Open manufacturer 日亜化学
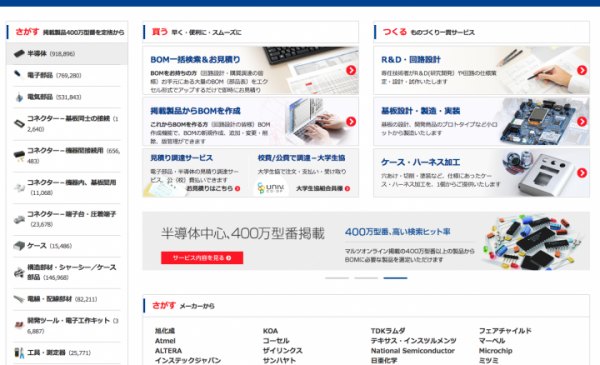Viewport: 600px width, 365px height. pos(384,360)
